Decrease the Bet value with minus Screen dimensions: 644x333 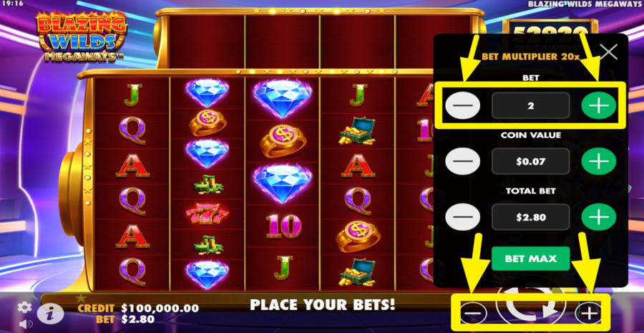(x=462, y=106)
